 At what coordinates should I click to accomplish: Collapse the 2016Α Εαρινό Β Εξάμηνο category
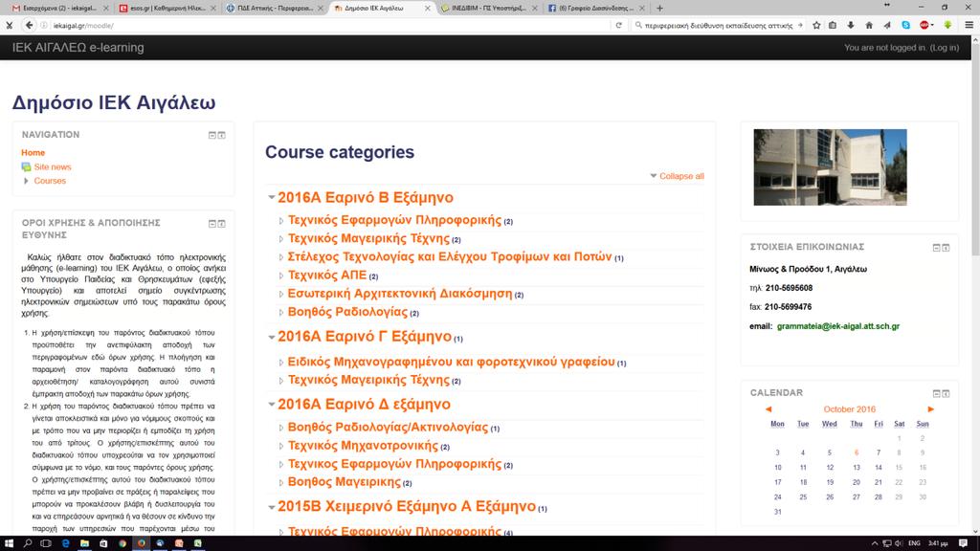271,197
